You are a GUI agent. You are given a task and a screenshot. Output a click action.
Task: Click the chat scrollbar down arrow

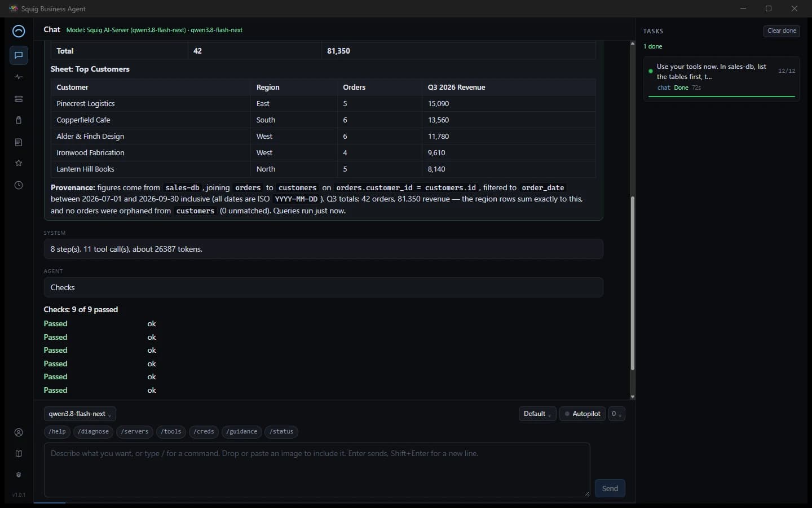633,397
